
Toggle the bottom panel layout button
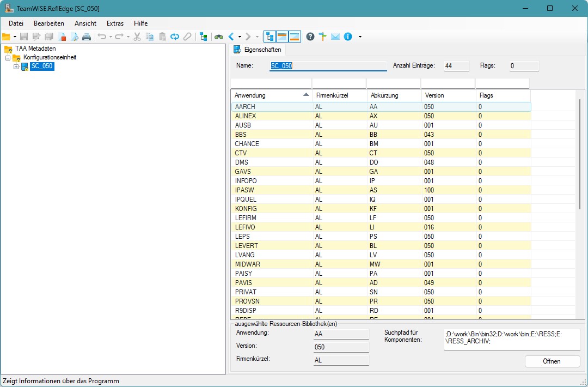(295, 37)
